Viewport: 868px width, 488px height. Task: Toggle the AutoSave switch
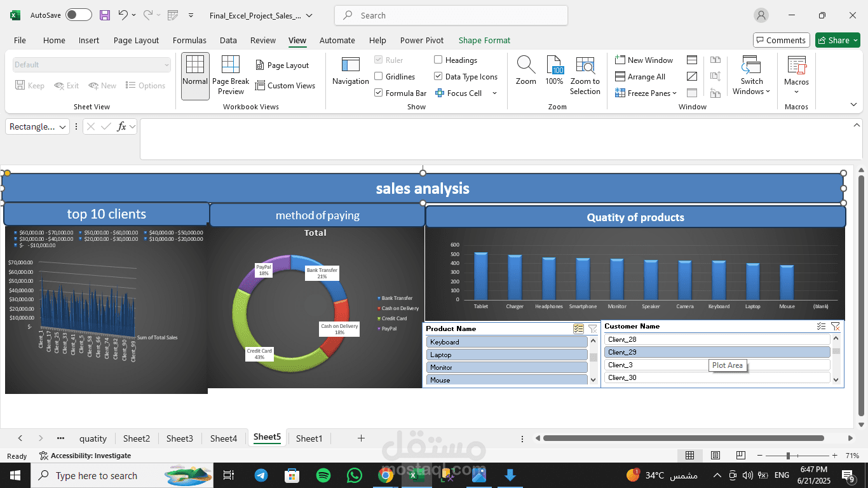78,15
